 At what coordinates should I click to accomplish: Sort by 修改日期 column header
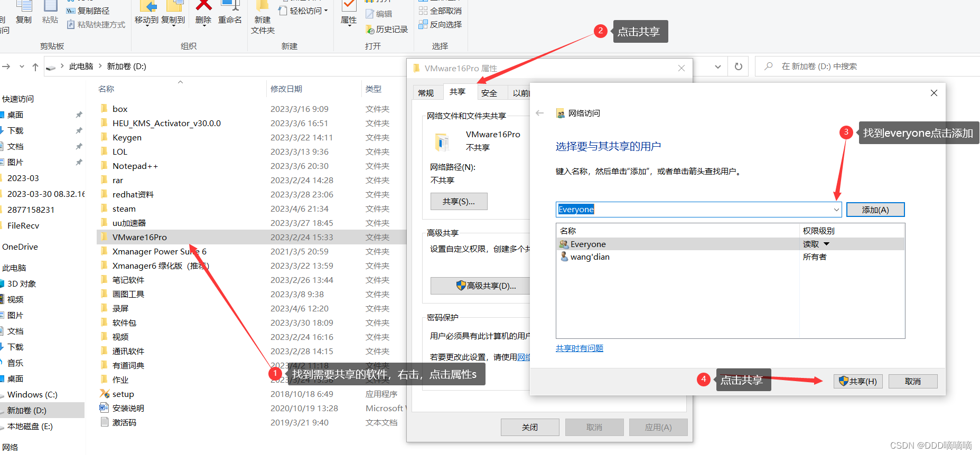tap(286, 89)
